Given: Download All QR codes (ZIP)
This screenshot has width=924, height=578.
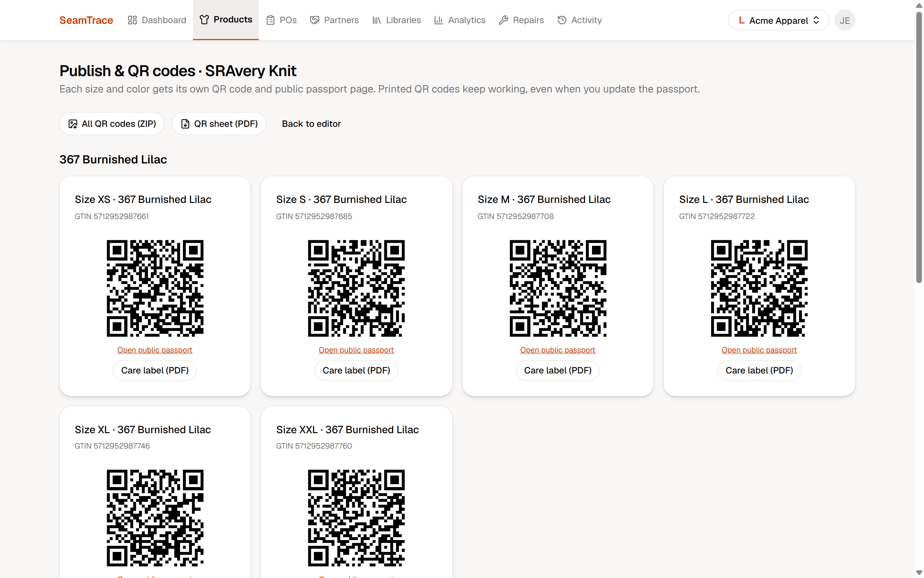Looking at the screenshot, I should 112,124.
